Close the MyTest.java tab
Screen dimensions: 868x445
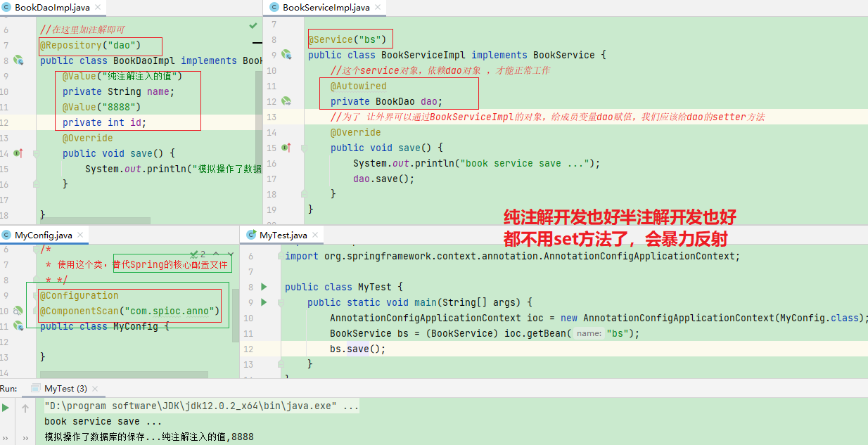(x=314, y=235)
